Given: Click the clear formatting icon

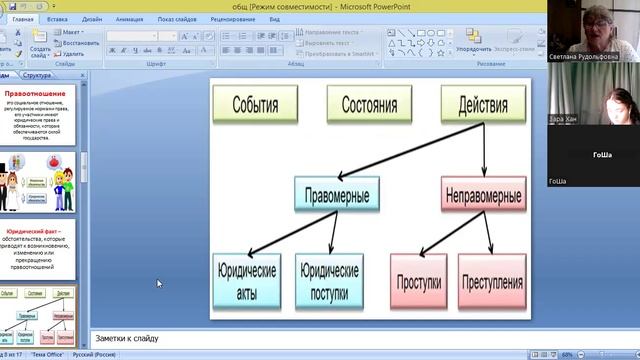Looking at the screenshot, I should (209, 36).
